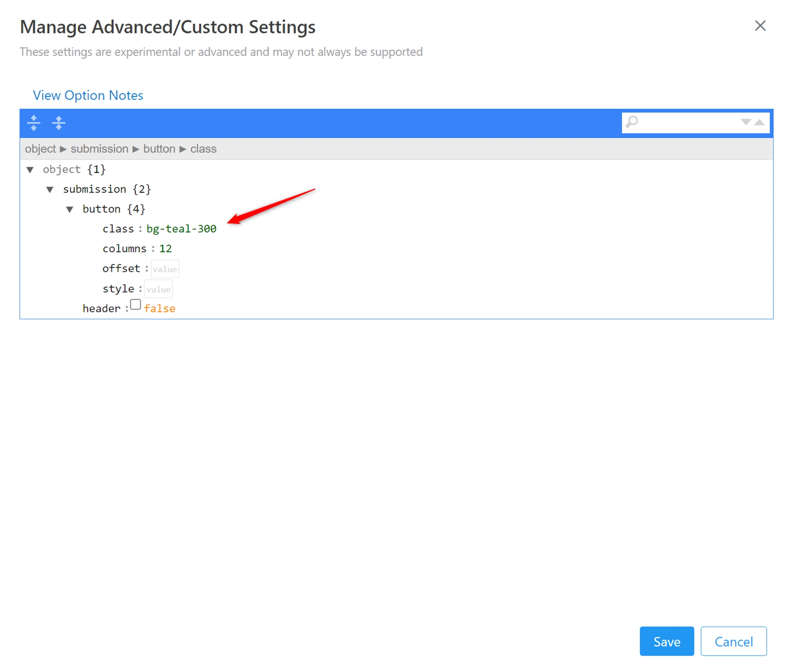Toggle the header false checkbox
The image size is (789, 672).
[136, 305]
